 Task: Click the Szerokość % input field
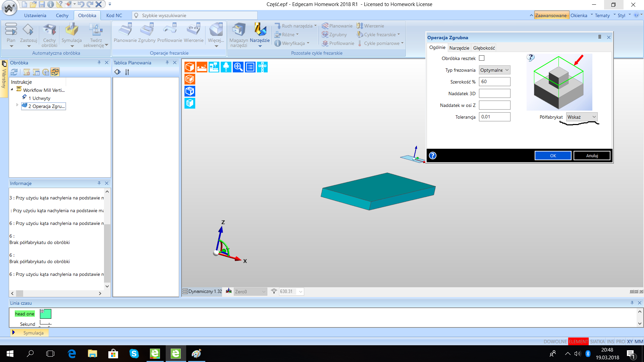tap(494, 81)
